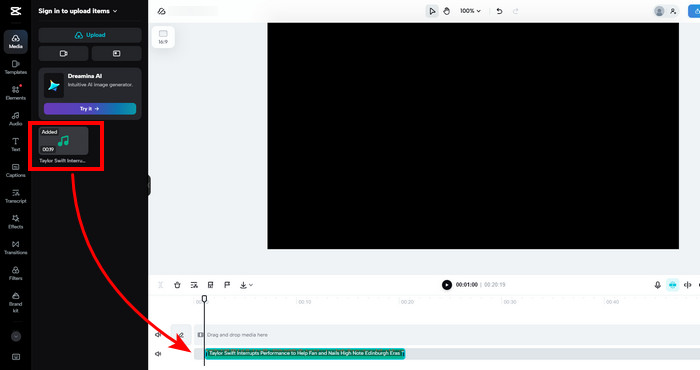Click the project name field
Viewport: 700px width, 370px height.
(x=194, y=11)
